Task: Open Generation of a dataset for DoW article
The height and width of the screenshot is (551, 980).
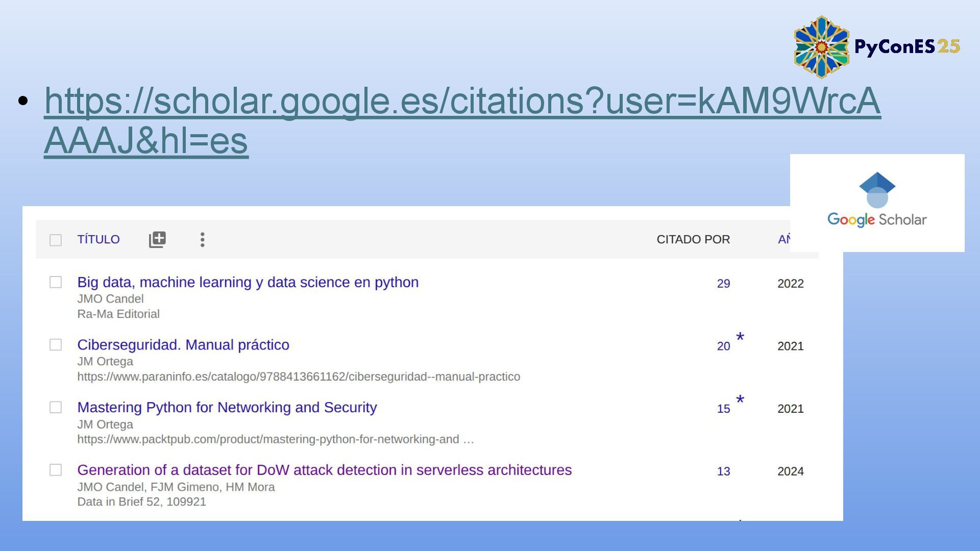Action: click(324, 470)
